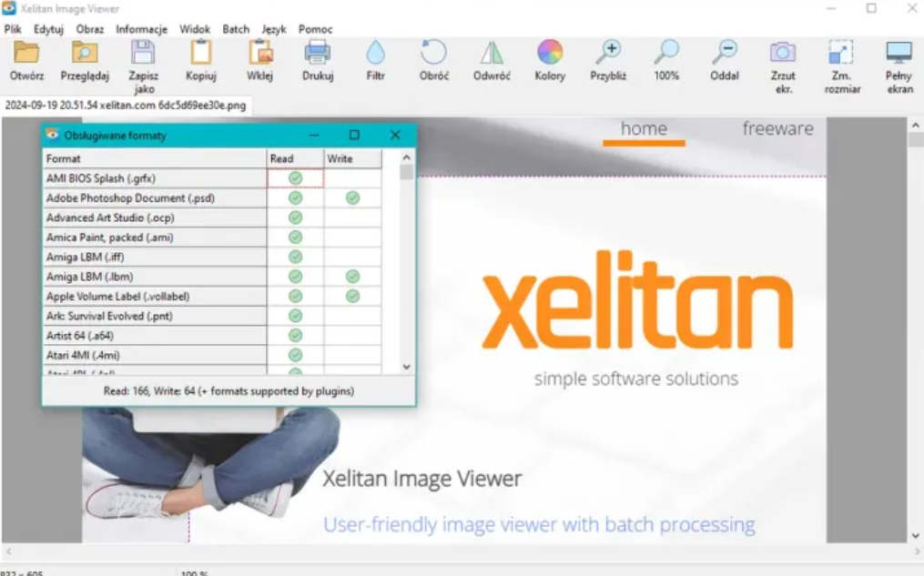Click the Obsługiwane formaty dialog title icon
Viewport: 924px width, 576px height.
click(x=53, y=135)
